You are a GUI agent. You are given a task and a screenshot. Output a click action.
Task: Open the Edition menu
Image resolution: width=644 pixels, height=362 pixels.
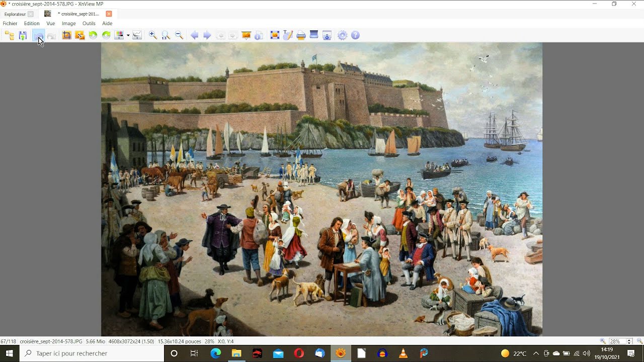tap(32, 24)
